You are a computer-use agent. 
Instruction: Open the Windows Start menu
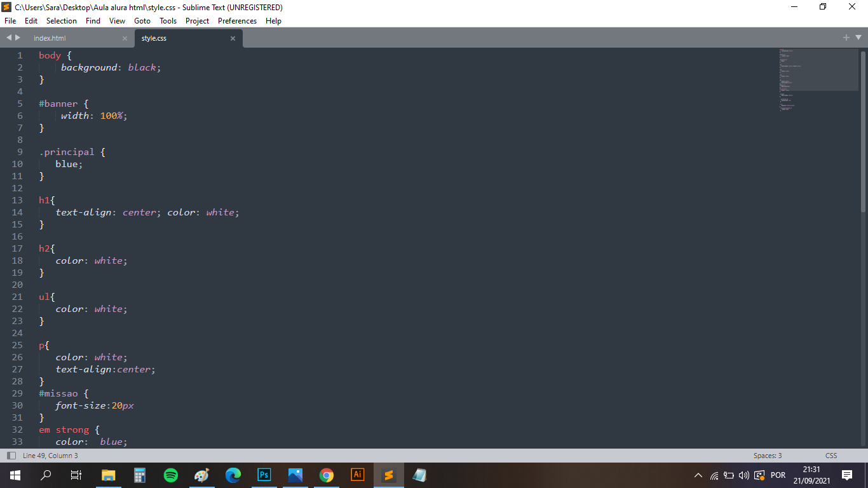coord(15,475)
